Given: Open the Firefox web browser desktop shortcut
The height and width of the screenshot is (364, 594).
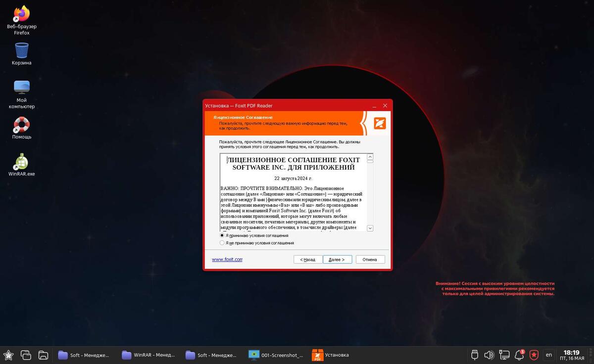Looking at the screenshot, I should click(22, 20).
